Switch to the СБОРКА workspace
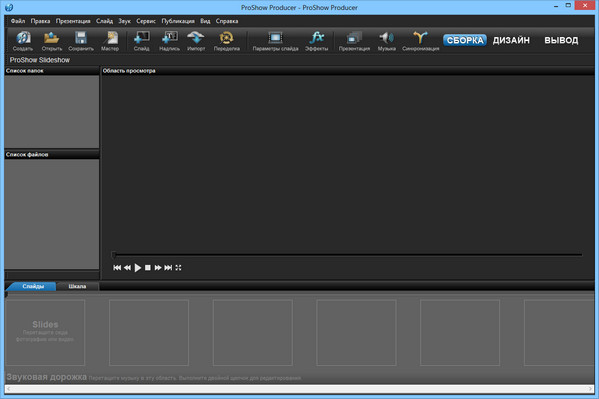Viewport: 599px width, 399px height. [x=465, y=40]
